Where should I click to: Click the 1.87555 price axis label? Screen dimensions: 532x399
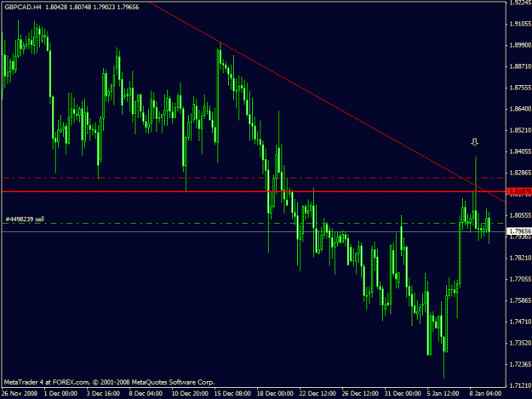[x=520, y=88]
